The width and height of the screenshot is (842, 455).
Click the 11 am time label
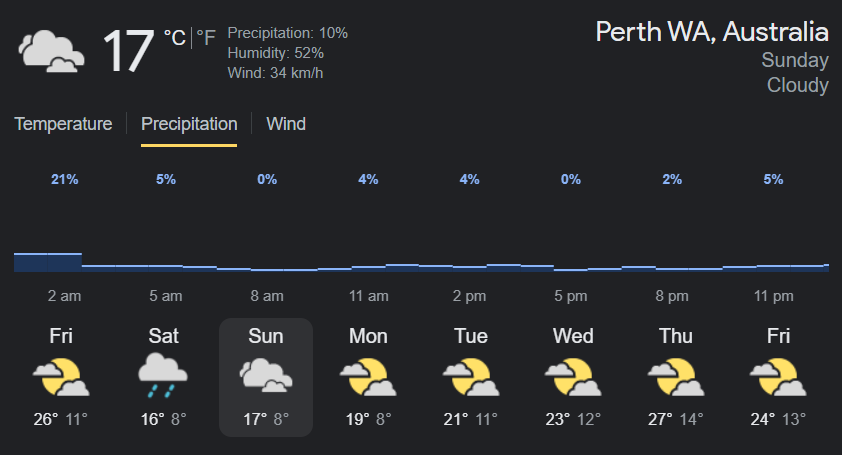[369, 296]
